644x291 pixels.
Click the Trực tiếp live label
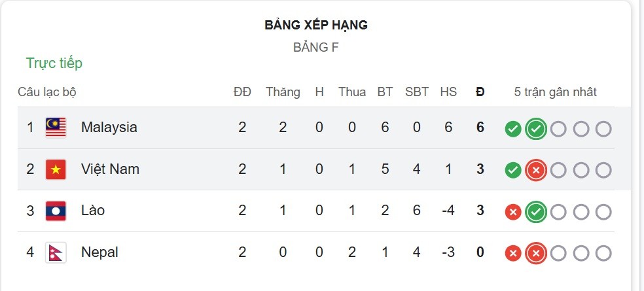click(54, 63)
